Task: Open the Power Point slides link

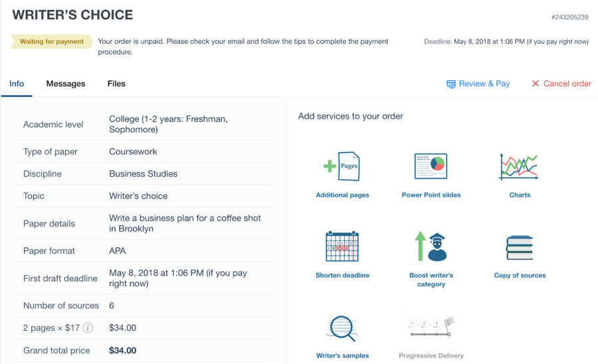Action: click(431, 195)
